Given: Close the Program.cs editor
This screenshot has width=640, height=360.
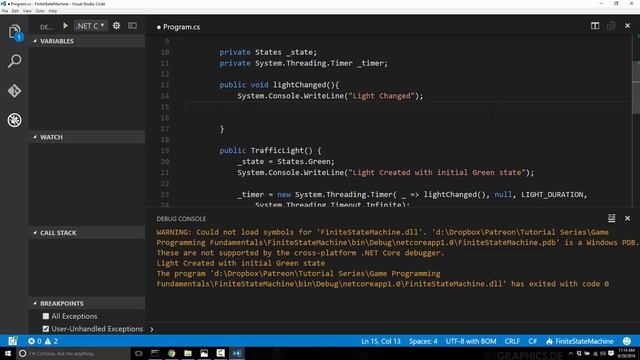Looking at the screenshot, I should pos(627,26).
